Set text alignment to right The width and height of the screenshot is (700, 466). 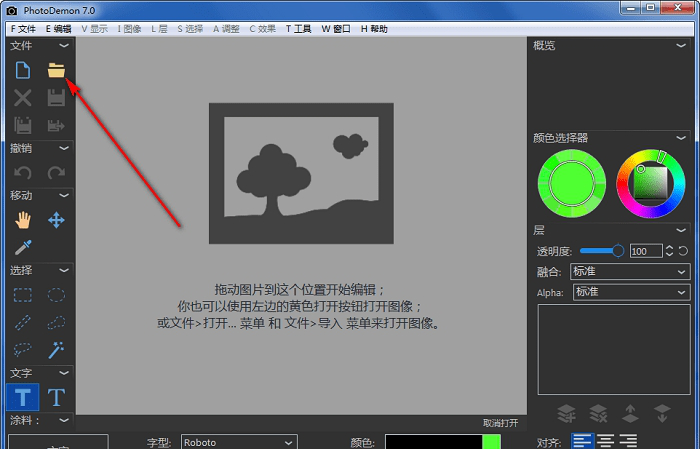pyautogui.click(x=628, y=441)
